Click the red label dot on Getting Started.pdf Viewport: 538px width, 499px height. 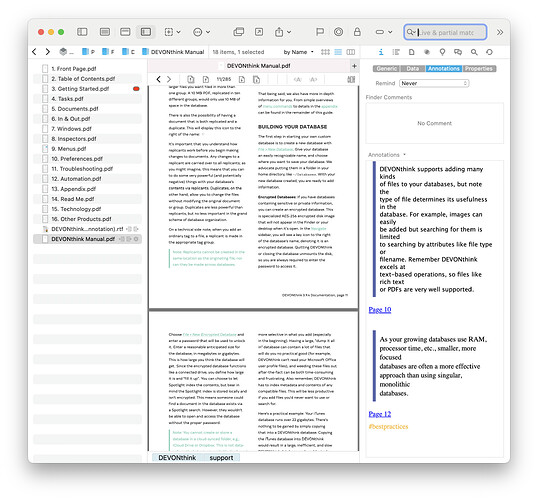coord(136,89)
